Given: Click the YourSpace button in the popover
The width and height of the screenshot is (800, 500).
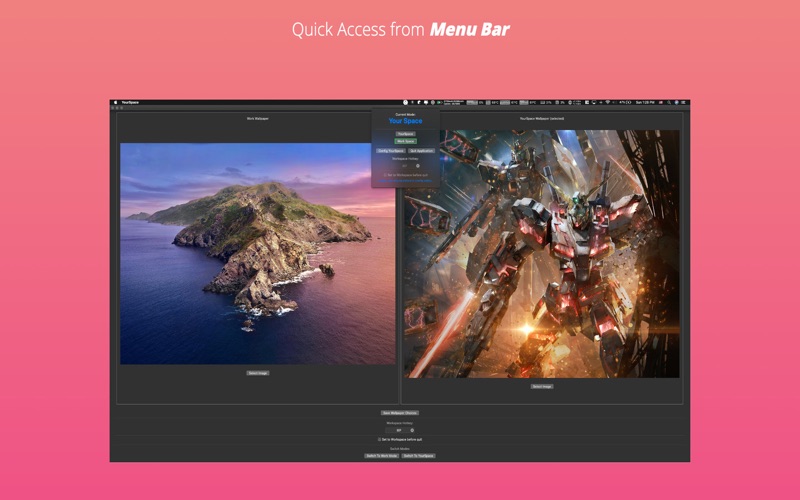Looking at the screenshot, I should coord(406,134).
